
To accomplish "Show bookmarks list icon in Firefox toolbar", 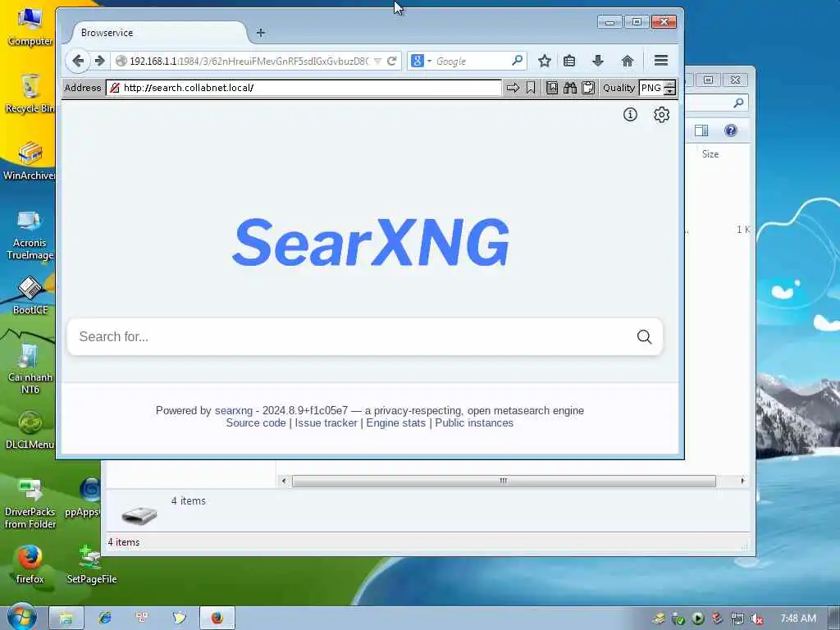I will click(569, 61).
